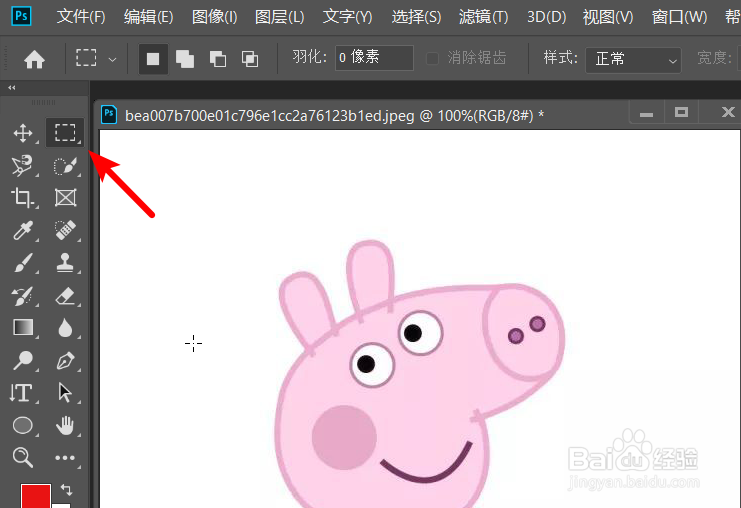Select the Hand tool
This screenshot has height=508, width=741.
65,425
